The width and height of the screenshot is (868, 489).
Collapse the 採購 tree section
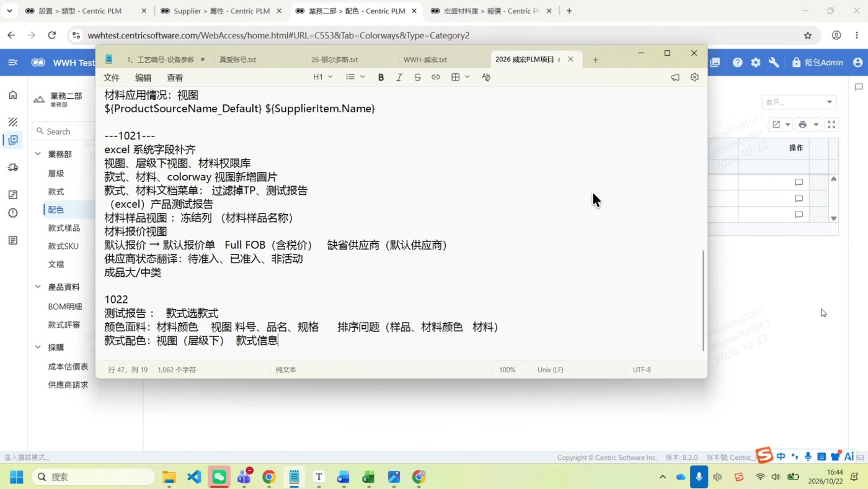(38, 348)
